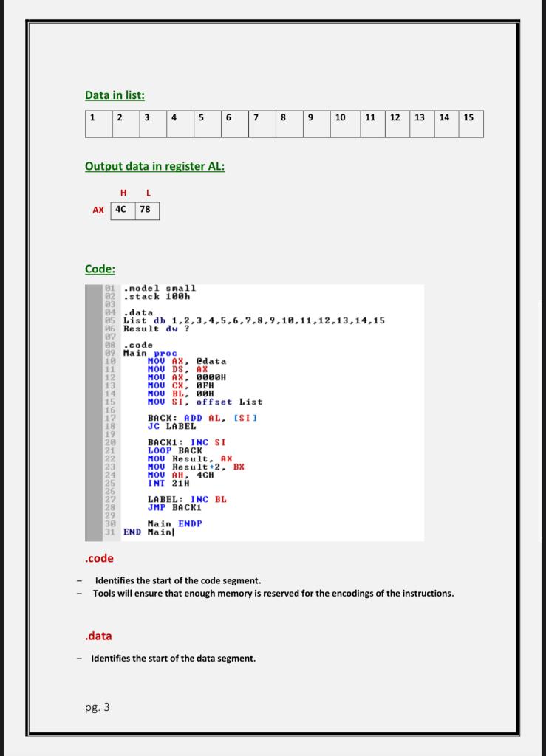
Task: Click the 'MOV CX, 0FH' code line
Action: pyautogui.click(x=181, y=385)
